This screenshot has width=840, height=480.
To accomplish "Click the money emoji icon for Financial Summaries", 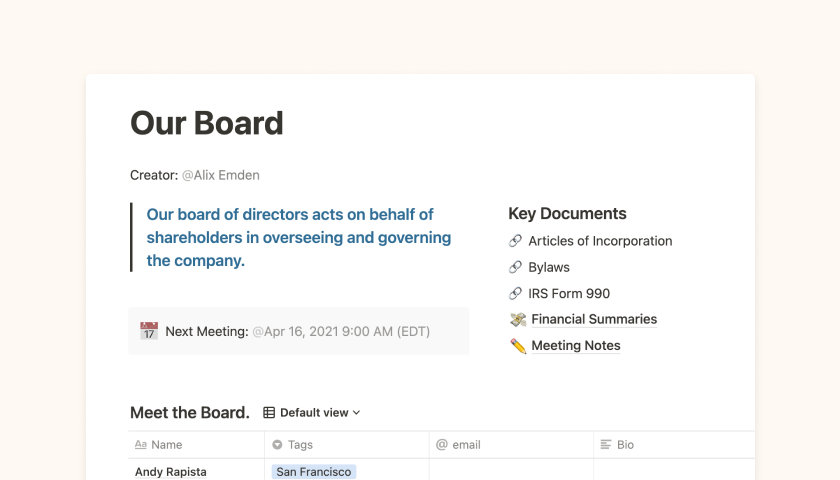I will point(518,320).
